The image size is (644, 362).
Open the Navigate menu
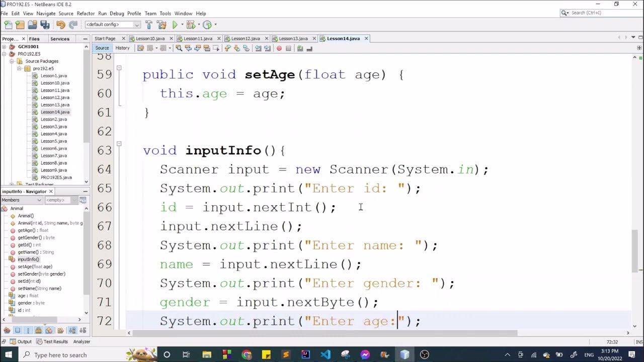pos(46,14)
